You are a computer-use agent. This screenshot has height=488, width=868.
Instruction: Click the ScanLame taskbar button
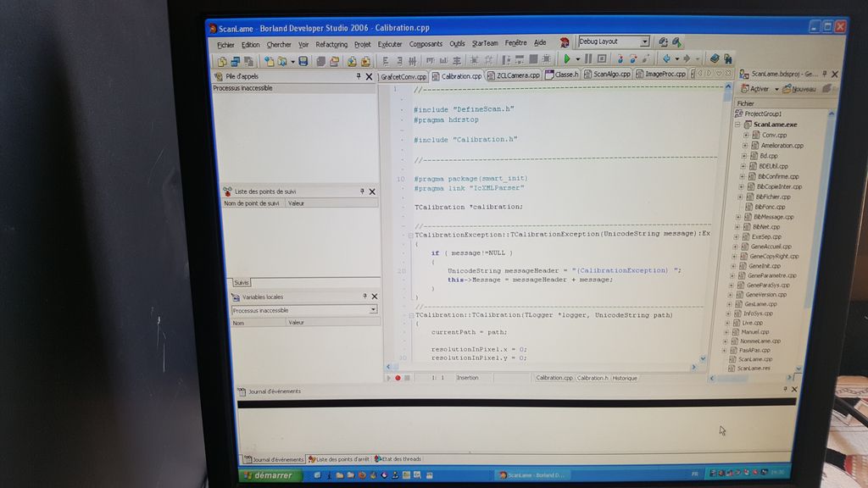(x=531, y=474)
